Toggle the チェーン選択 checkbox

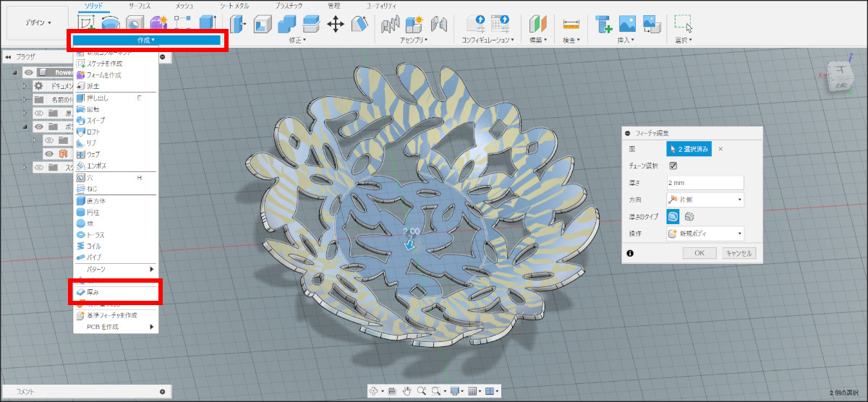(673, 166)
